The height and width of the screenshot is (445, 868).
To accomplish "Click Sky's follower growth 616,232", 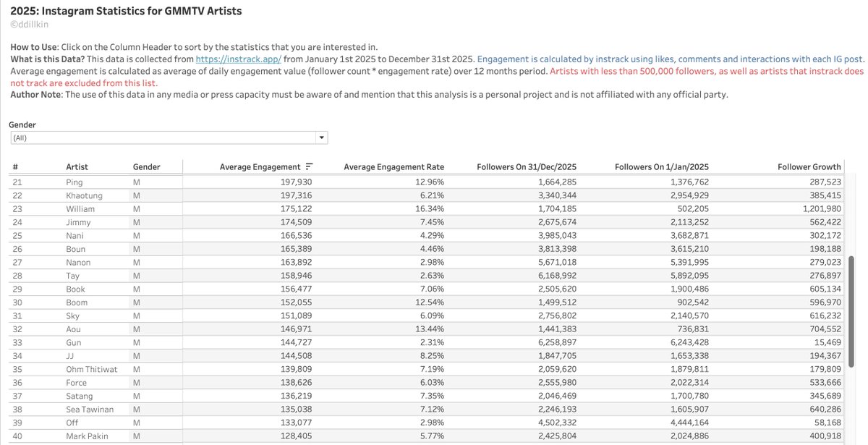I will pos(825,315).
